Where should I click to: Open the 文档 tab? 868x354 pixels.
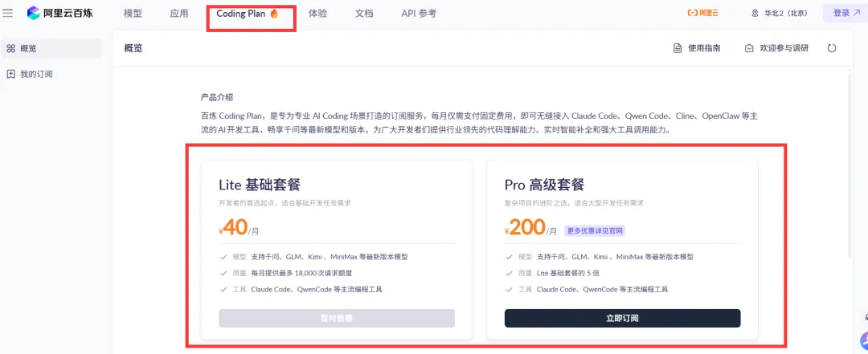(x=364, y=14)
